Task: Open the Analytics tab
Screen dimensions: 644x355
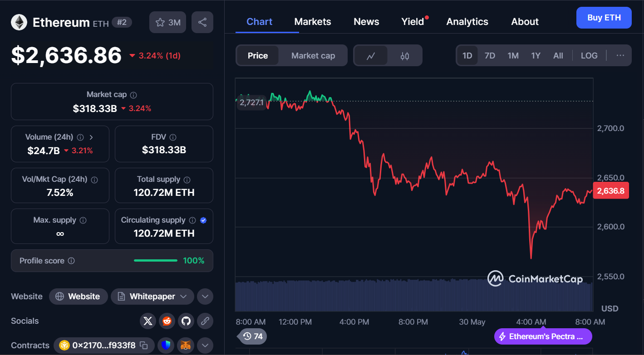Action: pyautogui.click(x=467, y=22)
